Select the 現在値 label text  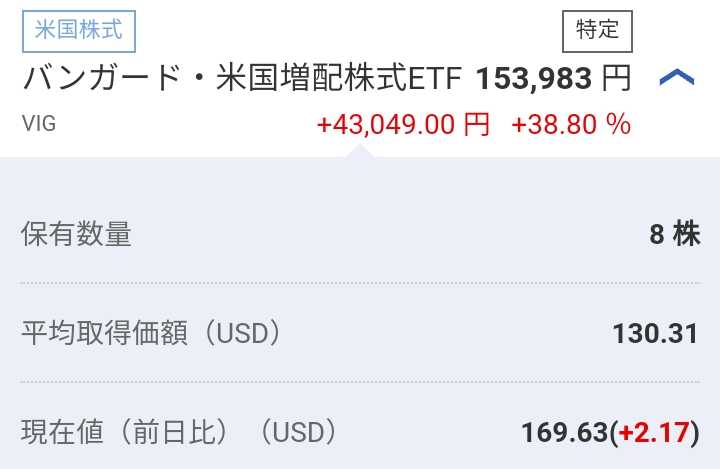[x=62, y=432]
